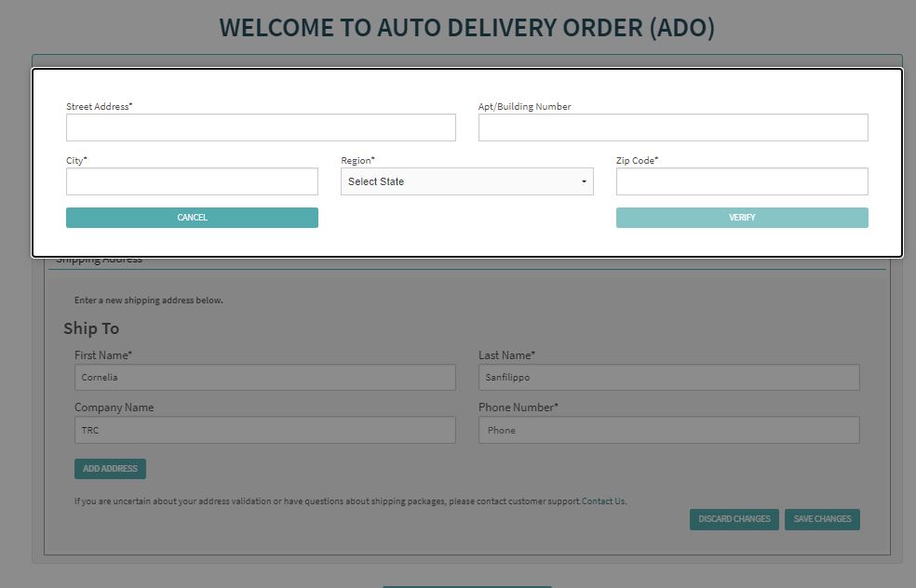
Task: Click 'Enter a new shipping address below.' text
Action: (148, 301)
